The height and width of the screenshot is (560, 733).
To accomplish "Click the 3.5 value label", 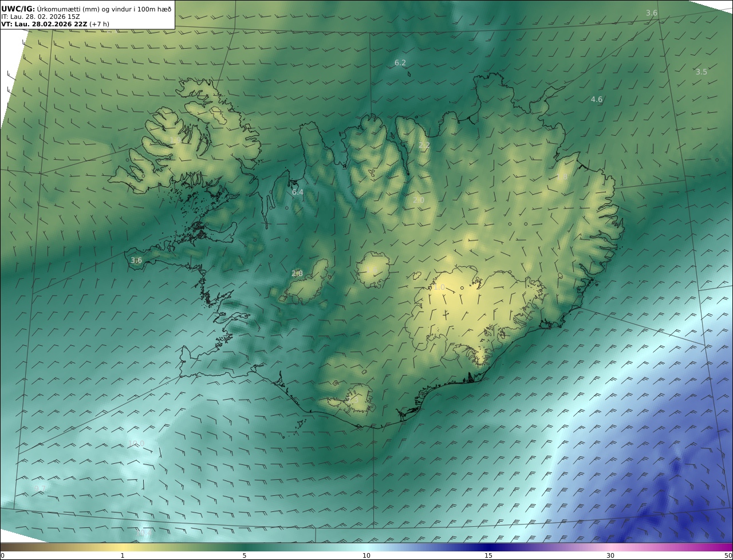I will 702,72.
